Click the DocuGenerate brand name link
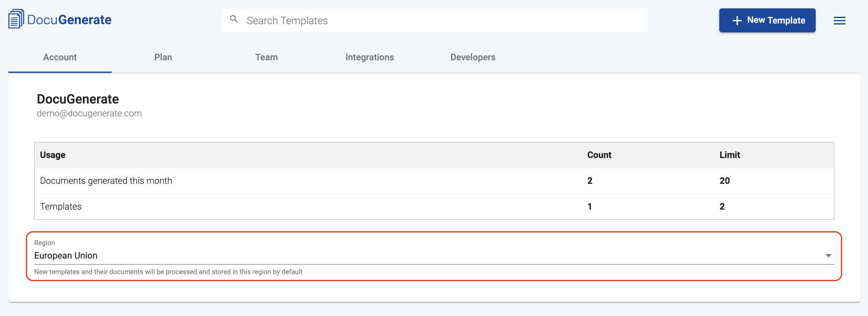Image resolution: width=868 pixels, height=316 pixels. [x=69, y=20]
